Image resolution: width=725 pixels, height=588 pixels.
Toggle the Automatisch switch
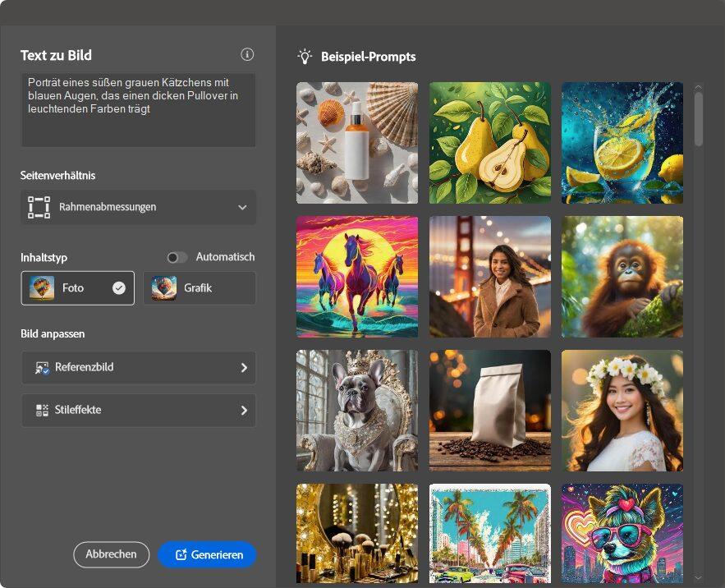click(177, 257)
